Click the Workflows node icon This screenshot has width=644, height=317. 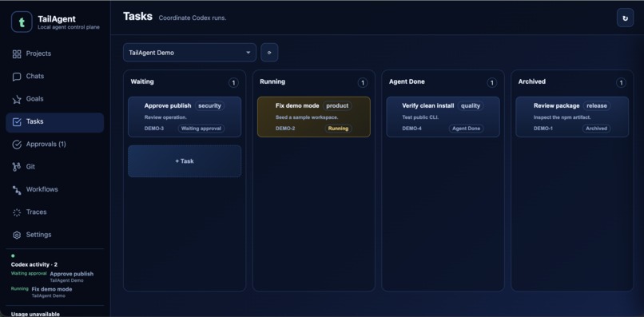(x=17, y=190)
